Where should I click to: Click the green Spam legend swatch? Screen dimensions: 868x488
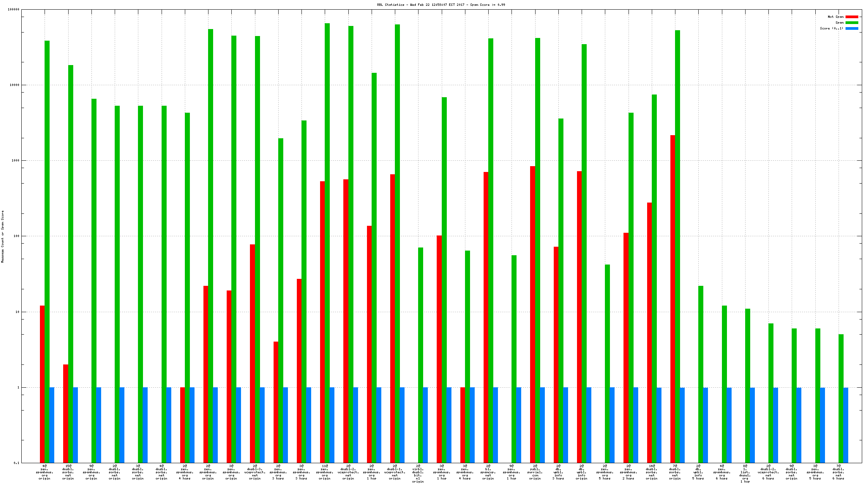(852, 23)
